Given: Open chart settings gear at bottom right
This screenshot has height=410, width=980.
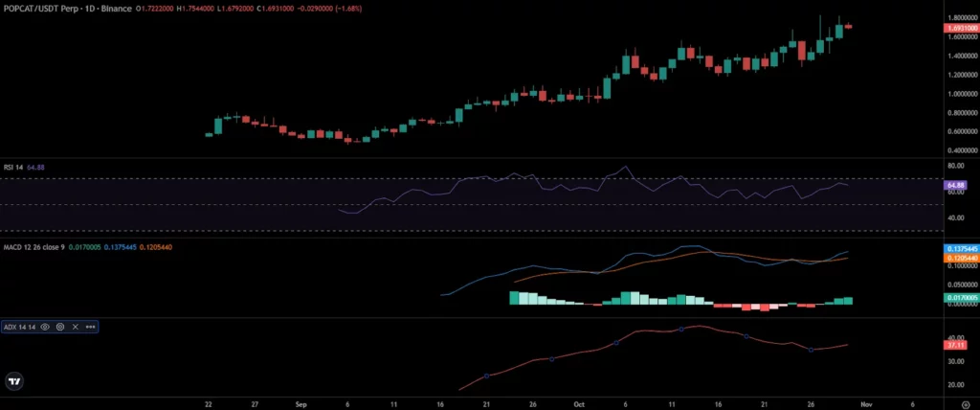Looking at the screenshot, I should 965,404.
